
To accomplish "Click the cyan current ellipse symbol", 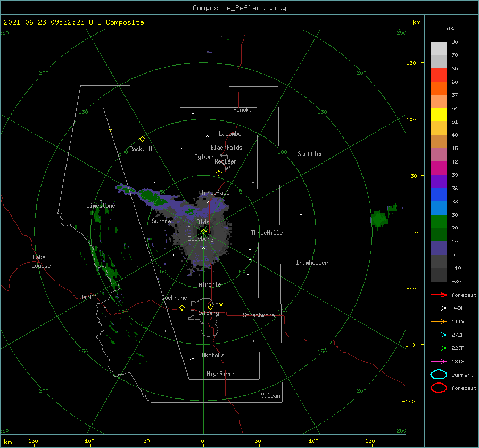I will point(439,374).
